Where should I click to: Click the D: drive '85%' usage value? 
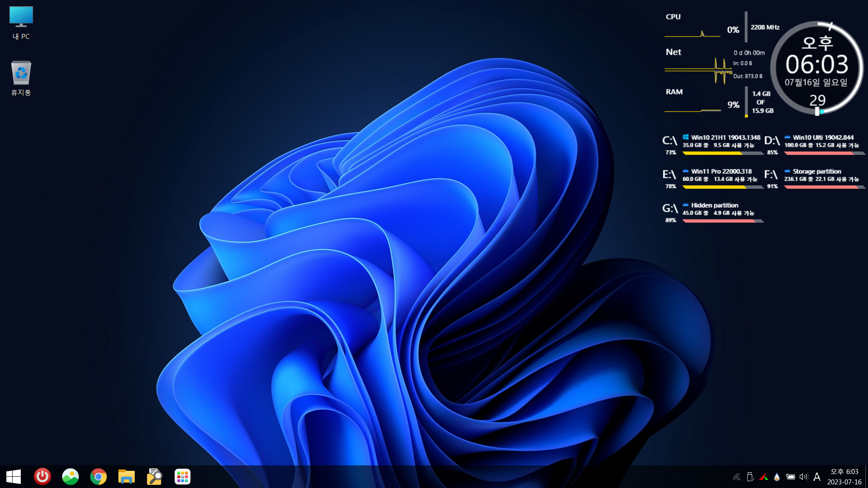(772, 152)
